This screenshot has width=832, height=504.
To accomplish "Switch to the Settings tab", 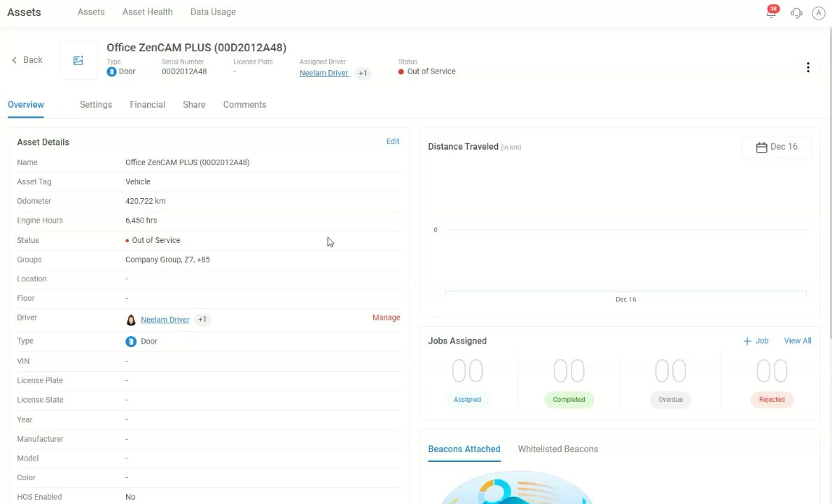I will pos(95,104).
